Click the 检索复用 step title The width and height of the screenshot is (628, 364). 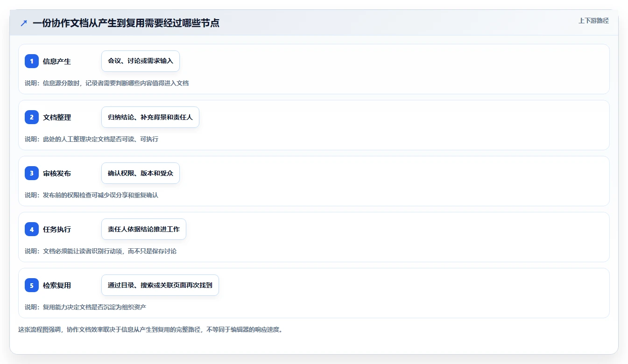57,285
